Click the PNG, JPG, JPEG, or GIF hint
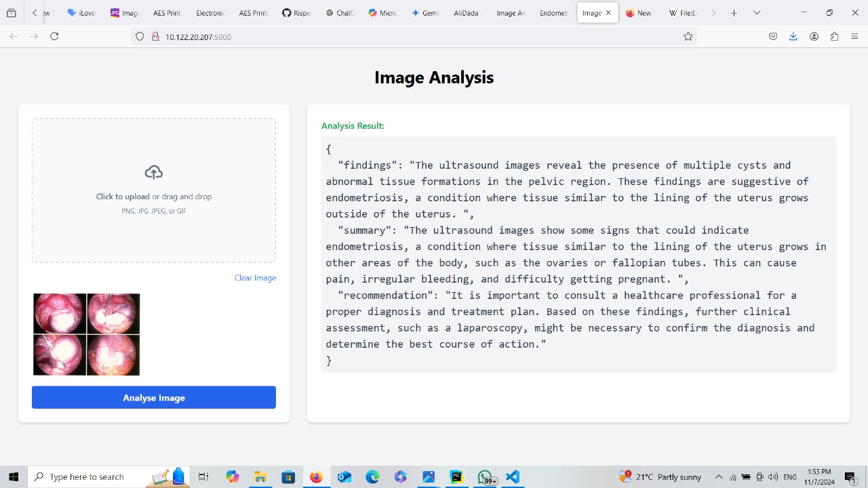This screenshot has width=868, height=488. click(x=154, y=211)
